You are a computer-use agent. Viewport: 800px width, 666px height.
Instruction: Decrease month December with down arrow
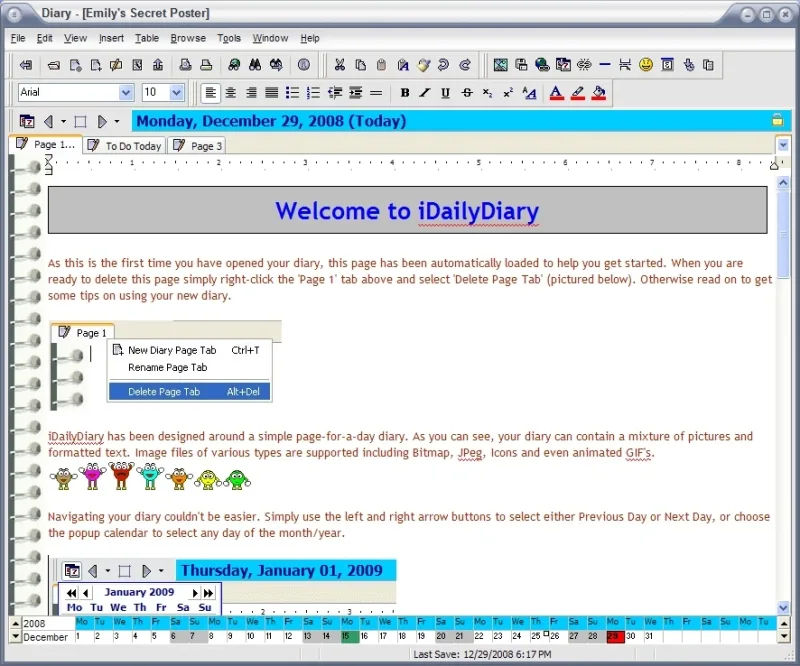16,636
